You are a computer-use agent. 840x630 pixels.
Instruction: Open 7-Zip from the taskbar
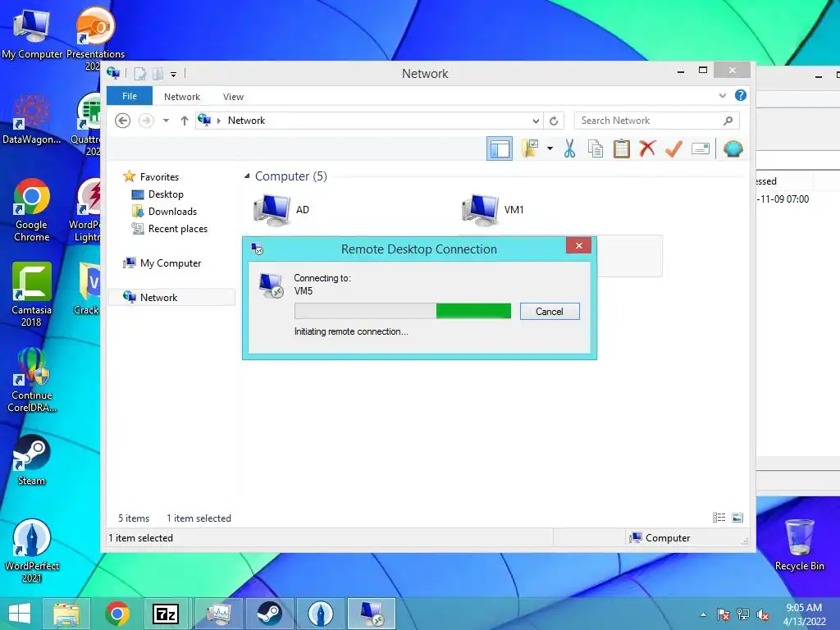pyautogui.click(x=165, y=614)
